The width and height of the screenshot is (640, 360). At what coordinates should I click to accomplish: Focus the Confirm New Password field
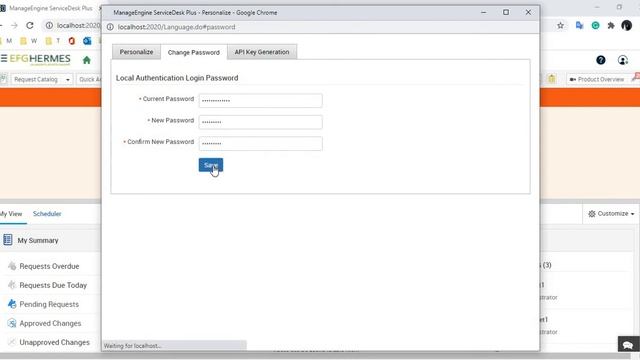coord(260,143)
